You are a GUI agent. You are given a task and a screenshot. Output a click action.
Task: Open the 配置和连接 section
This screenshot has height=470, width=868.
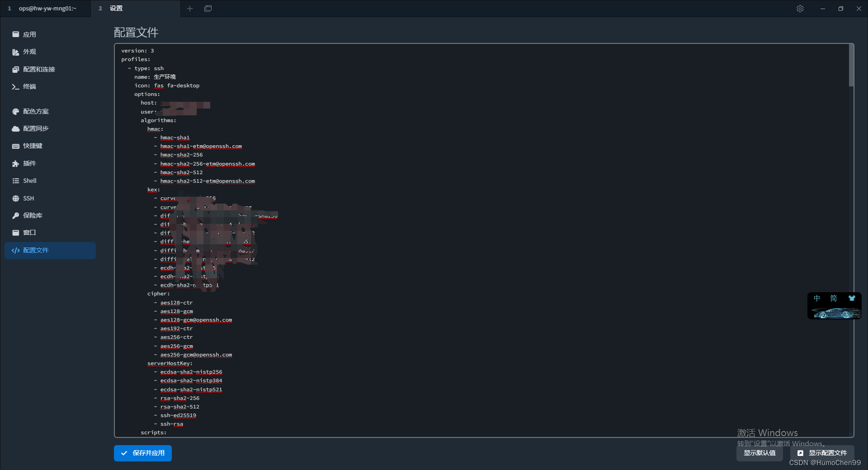pyautogui.click(x=50, y=69)
